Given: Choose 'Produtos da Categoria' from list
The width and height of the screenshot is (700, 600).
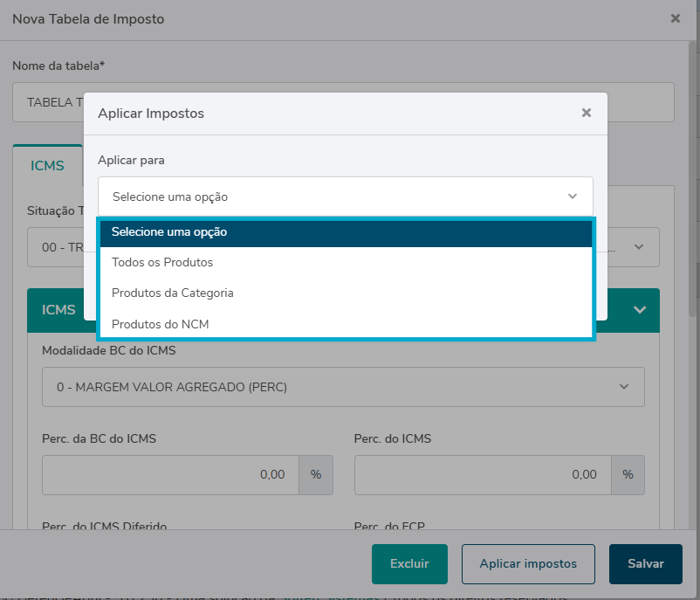Looking at the screenshot, I should click(x=173, y=293).
